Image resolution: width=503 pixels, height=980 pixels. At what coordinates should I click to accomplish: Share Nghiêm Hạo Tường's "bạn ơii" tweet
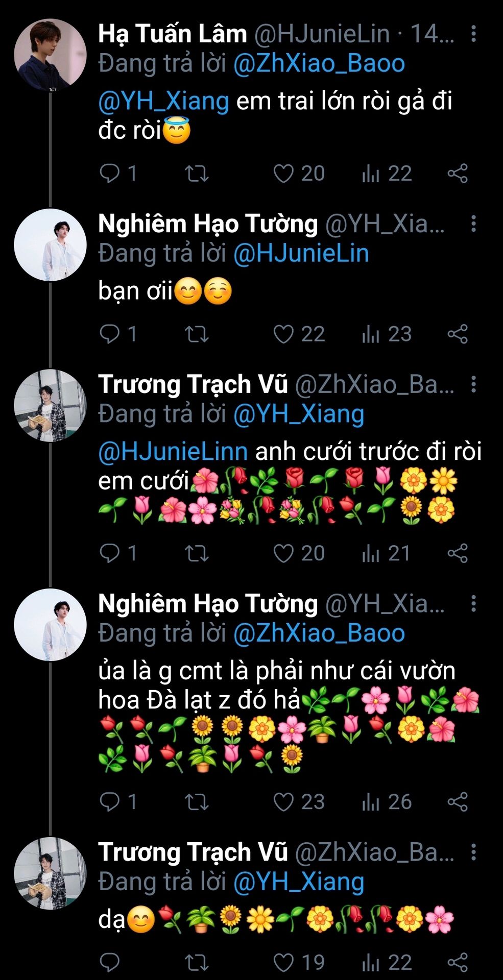(458, 334)
